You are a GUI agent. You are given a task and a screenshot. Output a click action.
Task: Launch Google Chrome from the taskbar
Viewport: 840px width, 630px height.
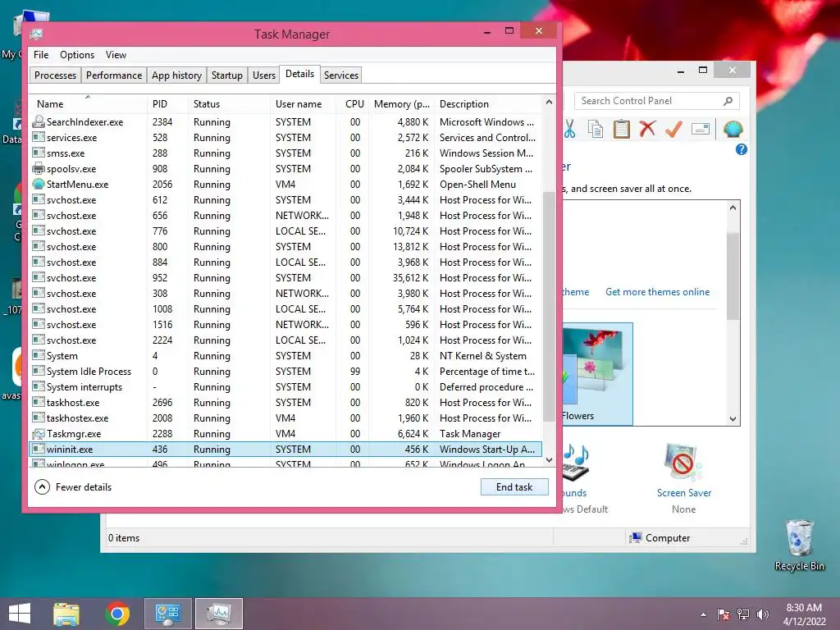[117, 614]
